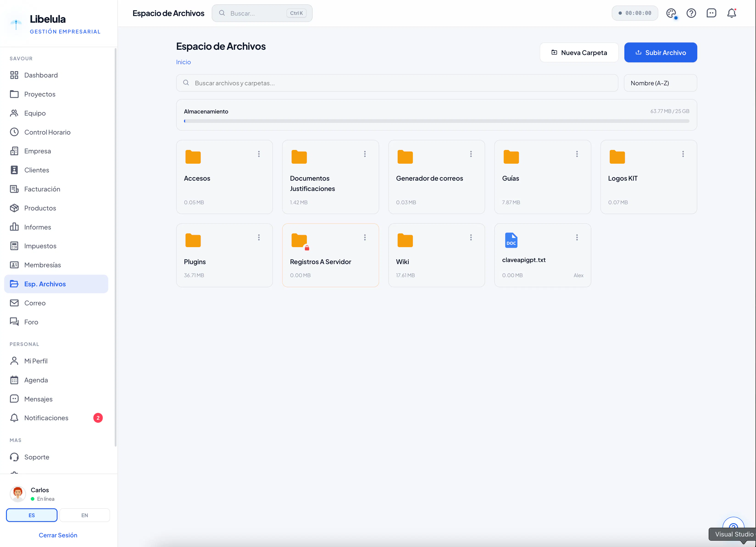Open the notifications bell in header
The image size is (756, 547).
tap(731, 13)
